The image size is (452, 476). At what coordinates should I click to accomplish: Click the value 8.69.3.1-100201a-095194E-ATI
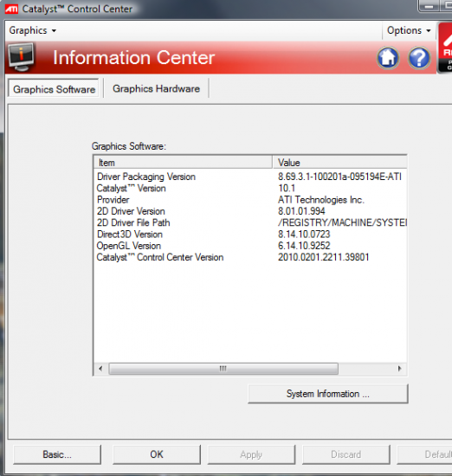[339, 177]
